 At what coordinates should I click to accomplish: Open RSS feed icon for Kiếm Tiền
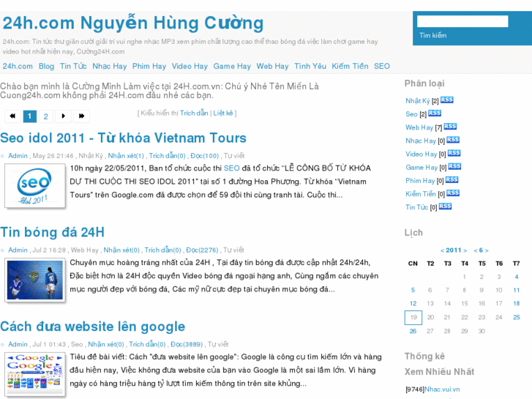[453, 193]
